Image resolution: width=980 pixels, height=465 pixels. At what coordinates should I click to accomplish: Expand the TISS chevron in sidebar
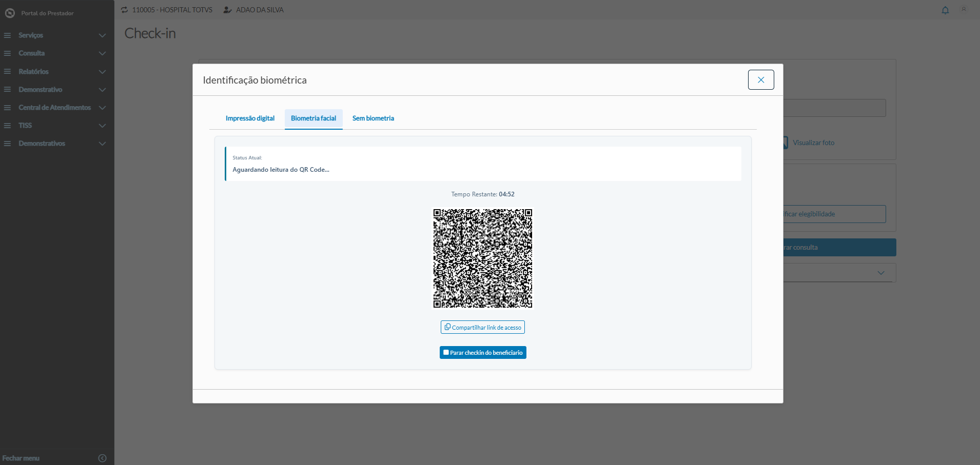(x=102, y=126)
